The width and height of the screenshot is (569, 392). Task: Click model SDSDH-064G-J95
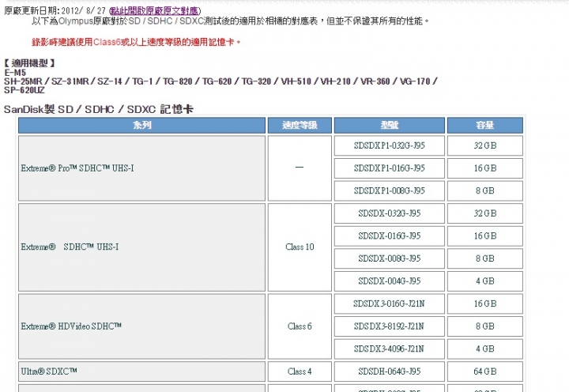pos(390,371)
